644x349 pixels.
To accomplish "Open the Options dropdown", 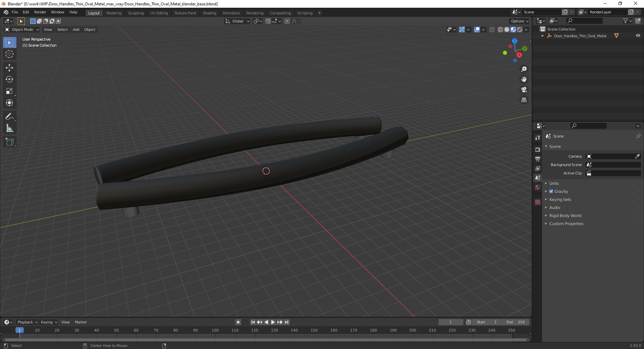I will pos(520,21).
